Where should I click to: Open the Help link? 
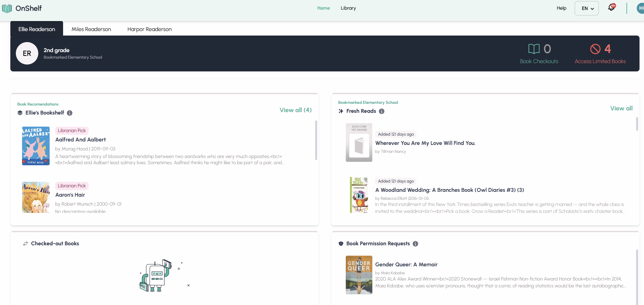pyautogui.click(x=561, y=8)
